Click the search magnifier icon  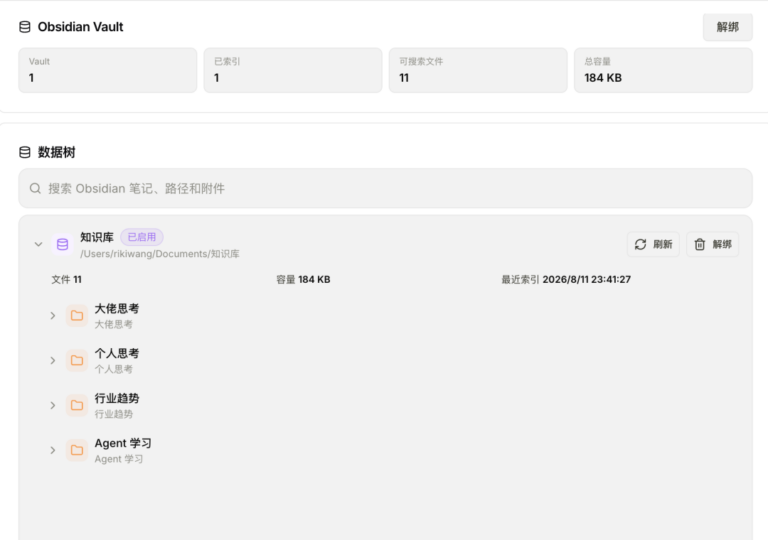(35, 188)
